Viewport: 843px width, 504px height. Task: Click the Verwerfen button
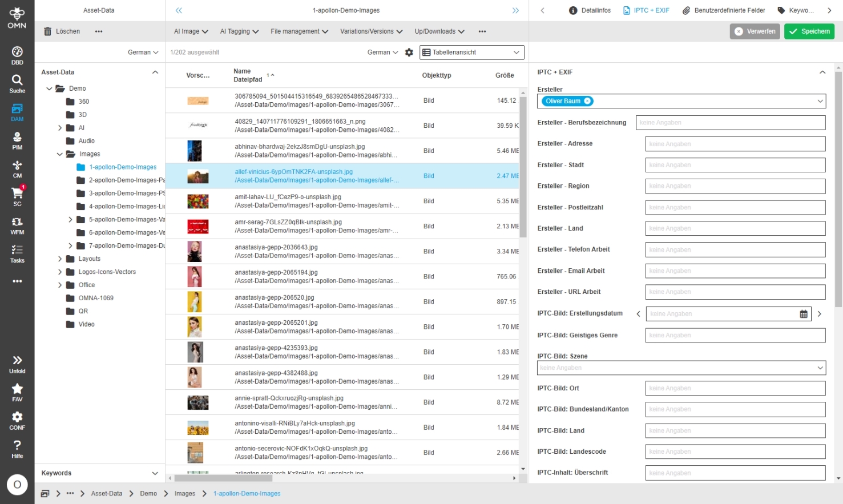point(755,31)
